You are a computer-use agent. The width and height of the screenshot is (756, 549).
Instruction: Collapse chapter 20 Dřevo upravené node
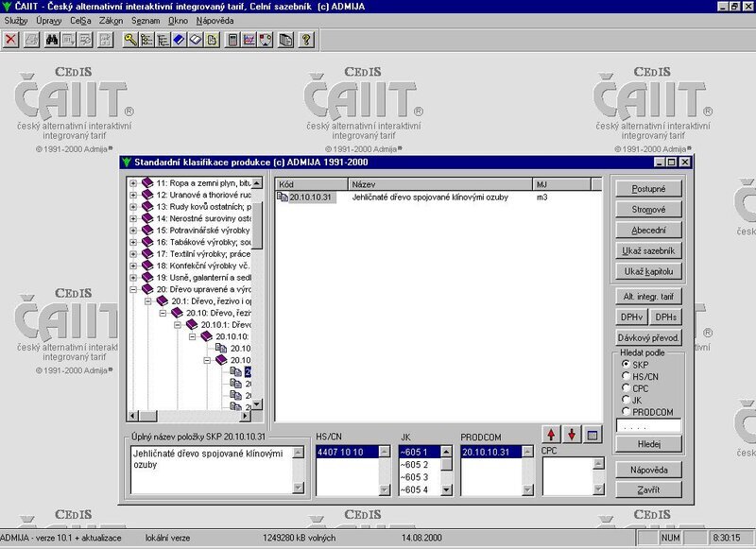point(133,289)
